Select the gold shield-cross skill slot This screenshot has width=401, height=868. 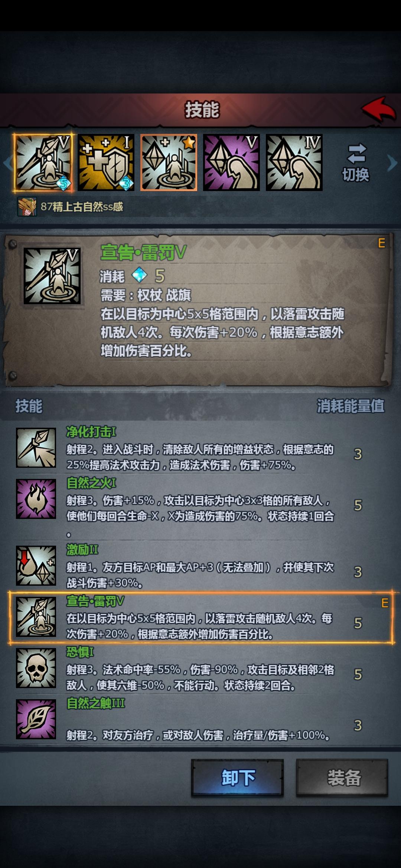[106, 163]
